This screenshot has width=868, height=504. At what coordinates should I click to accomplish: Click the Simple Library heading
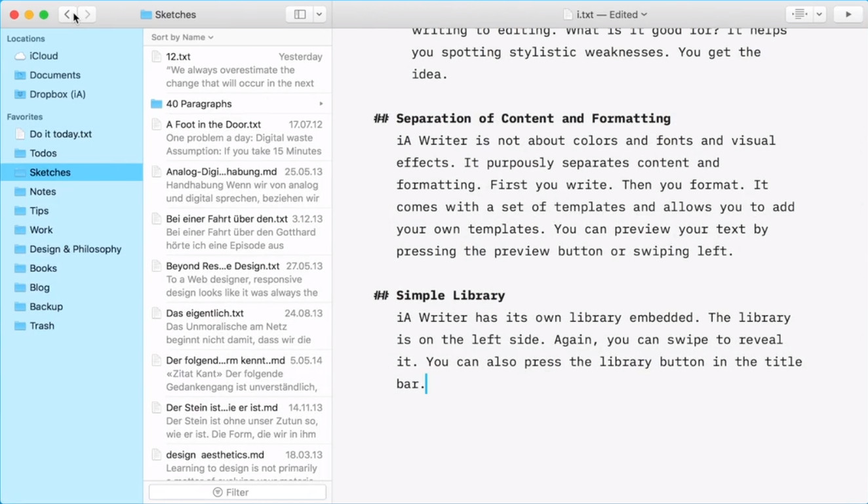pos(450,296)
